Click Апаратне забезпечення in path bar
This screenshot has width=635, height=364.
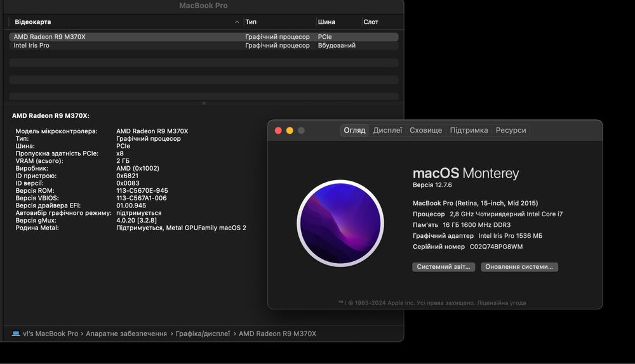click(126, 334)
